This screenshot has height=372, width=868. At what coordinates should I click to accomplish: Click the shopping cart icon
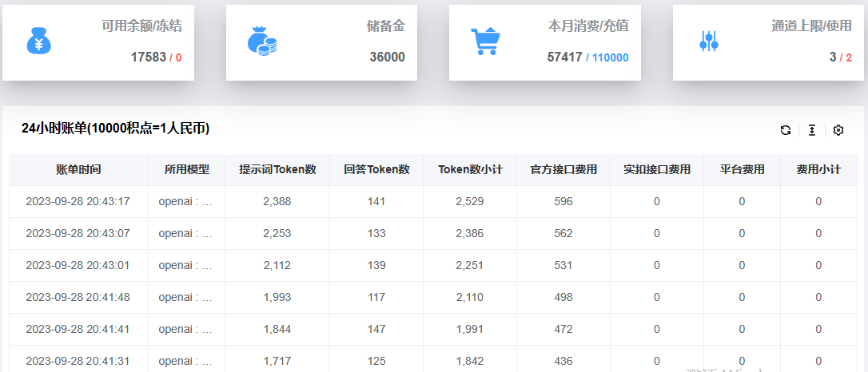pos(485,41)
